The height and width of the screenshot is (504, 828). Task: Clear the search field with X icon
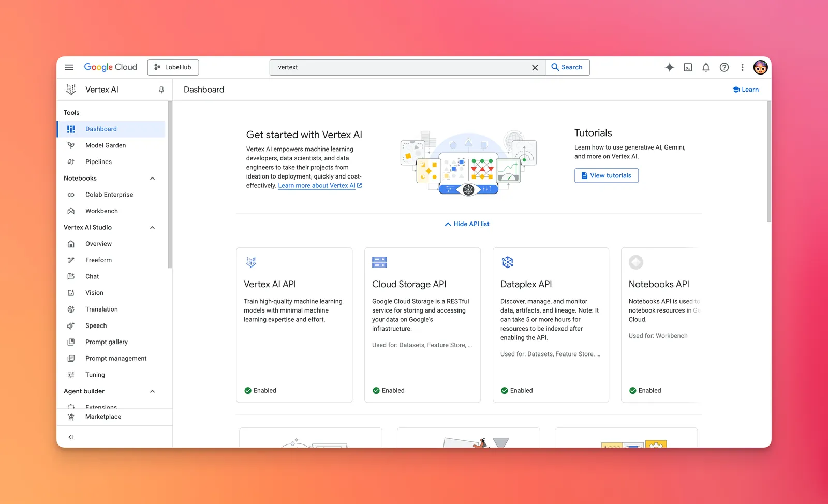(535, 67)
